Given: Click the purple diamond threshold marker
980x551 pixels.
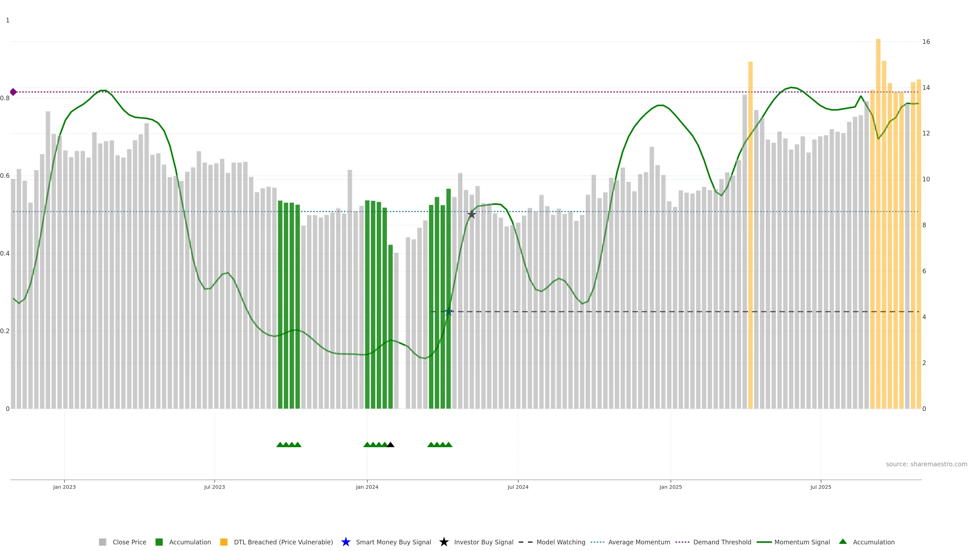Looking at the screenshot, I should click(x=13, y=92).
